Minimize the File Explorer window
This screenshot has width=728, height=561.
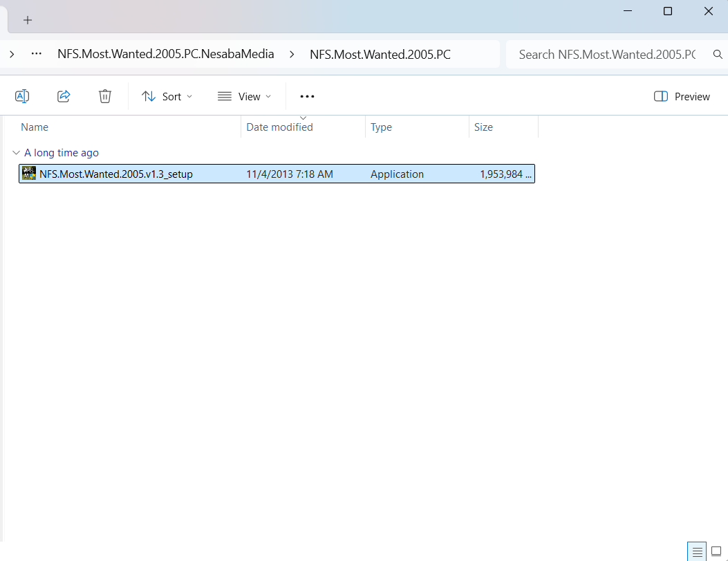[628, 11]
